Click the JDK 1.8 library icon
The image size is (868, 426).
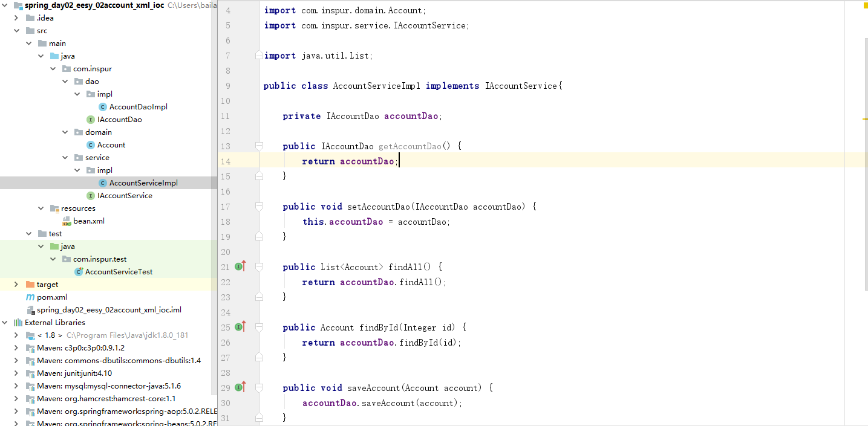pos(30,335)
